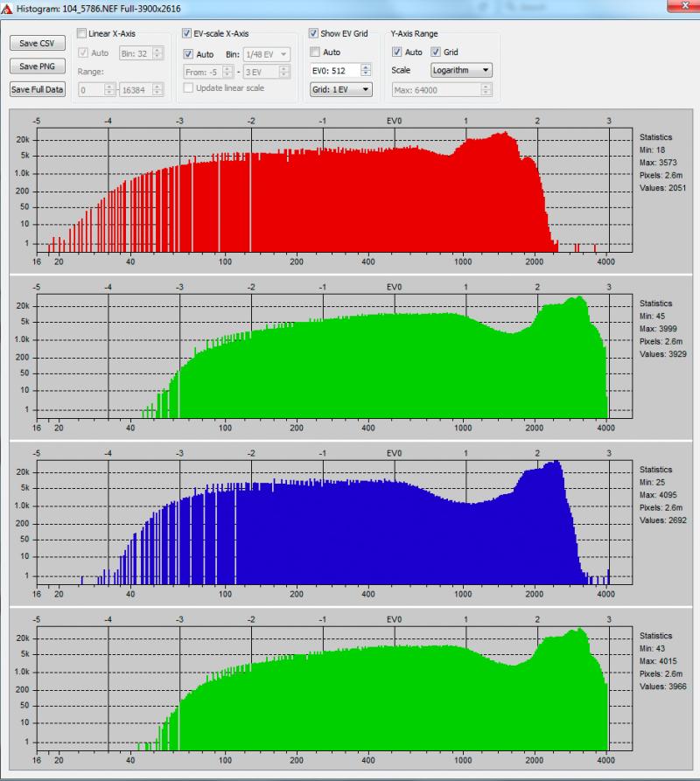700x781 pixels.
Task: Click 'Values: 2051' red channel statistic
Action: tap(662, 188)
